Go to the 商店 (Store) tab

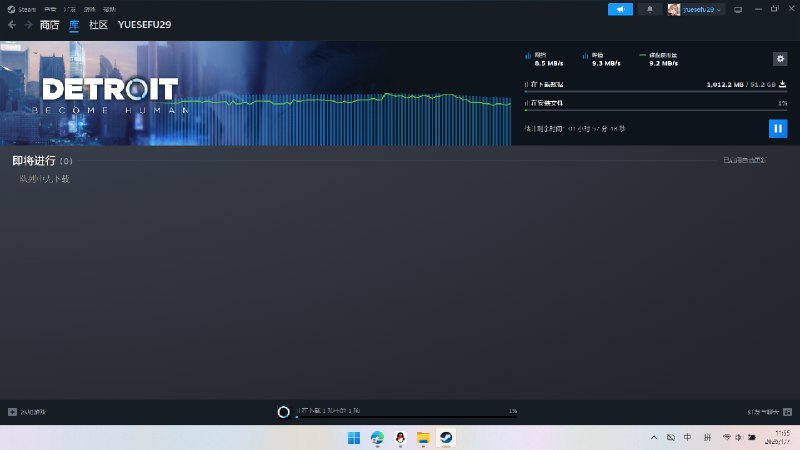click(49, 25)
